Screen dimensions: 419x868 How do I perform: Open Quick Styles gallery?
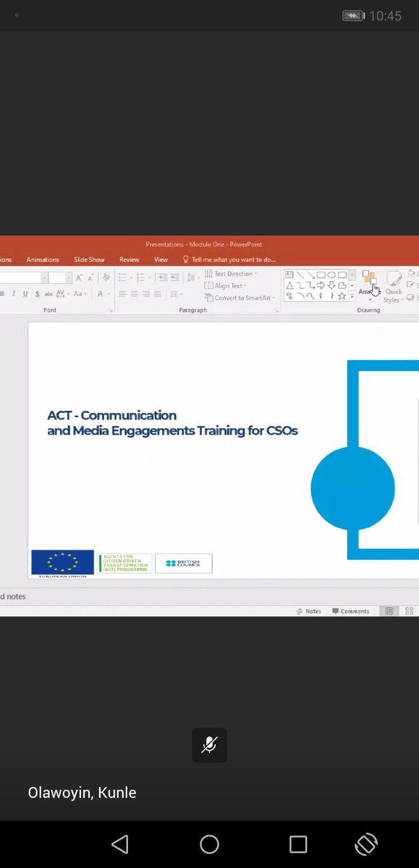click(x=393, y=286)
